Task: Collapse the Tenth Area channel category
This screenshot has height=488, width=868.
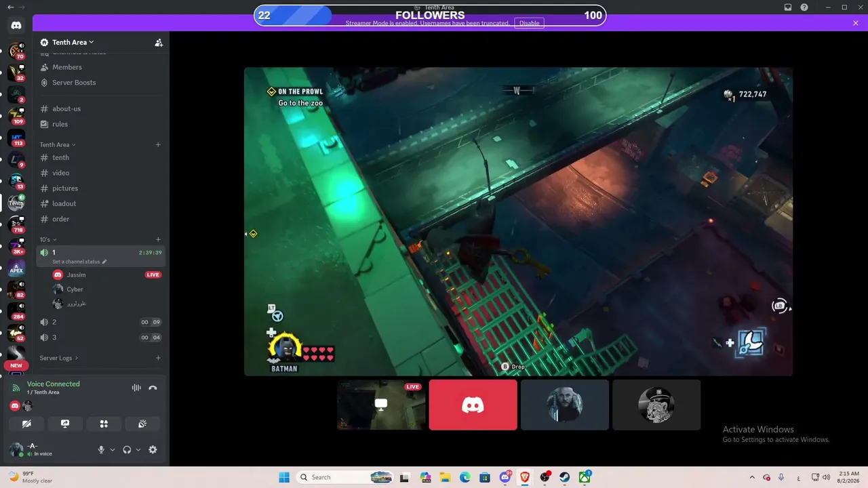Action: pyautogui.click(x=58, y=144)
